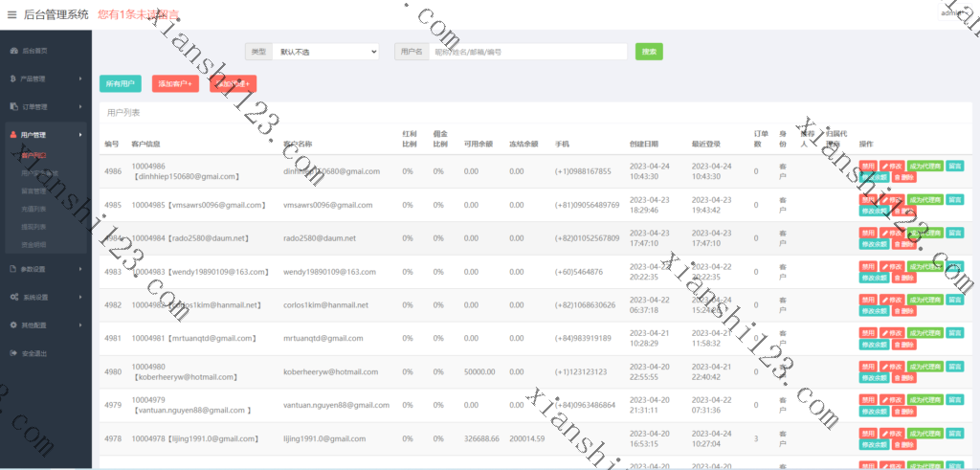Click pencil 修改 icon for user 4986
Viewport: 980px width, 470px height.
[x=884, y=167]
